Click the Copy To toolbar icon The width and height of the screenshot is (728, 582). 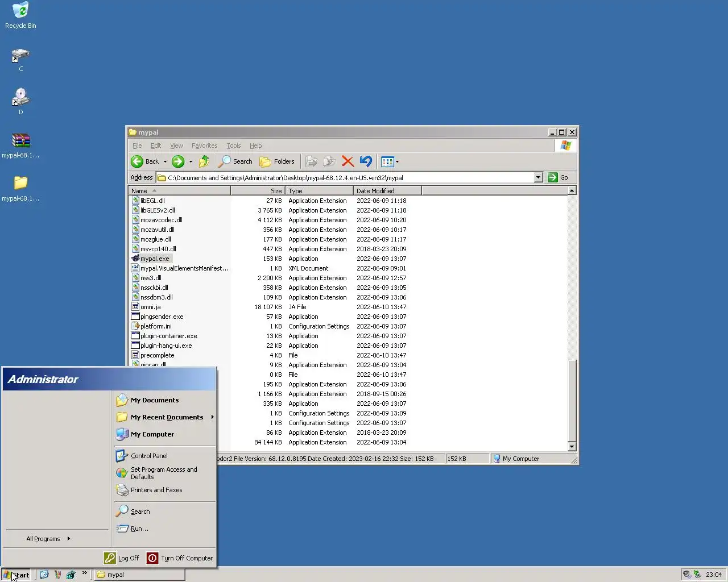click(x=329, y=161)
